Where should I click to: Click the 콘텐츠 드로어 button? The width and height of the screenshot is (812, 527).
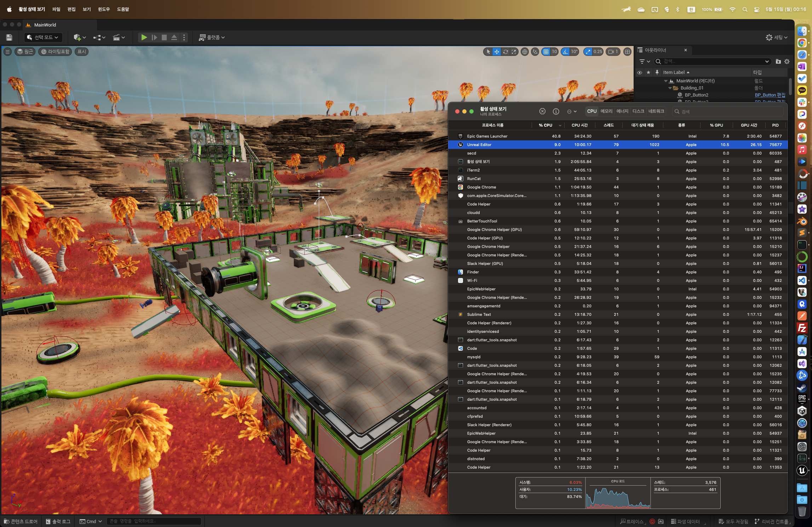coord(21,521)
